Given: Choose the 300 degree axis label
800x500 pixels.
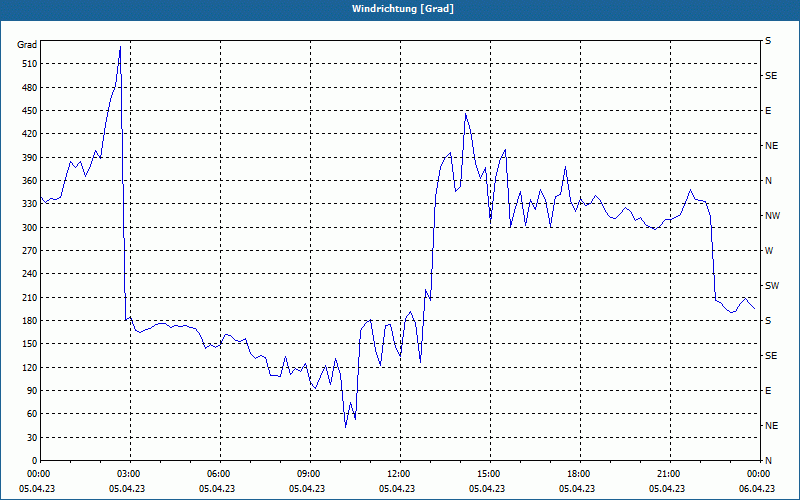Looking at the screenshot, I should coord(30,227).
